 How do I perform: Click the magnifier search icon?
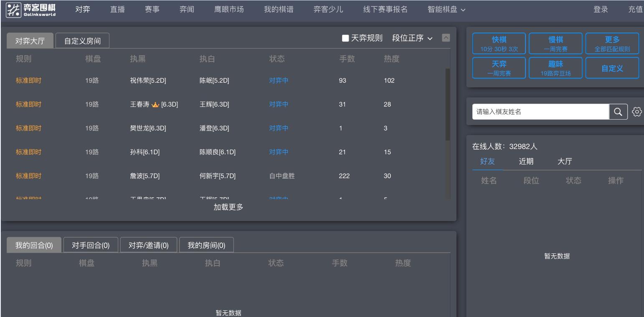(618, 111)
